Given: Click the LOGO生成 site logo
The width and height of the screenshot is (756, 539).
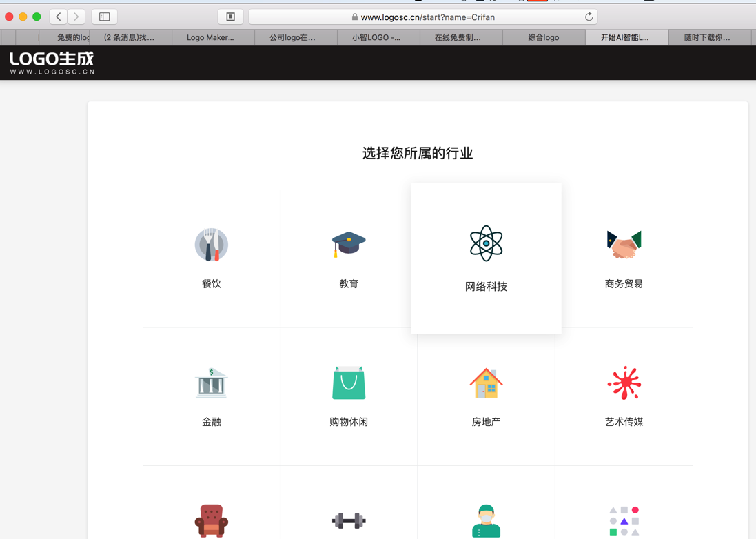Looking at the screenshot, I should (52, 63).
